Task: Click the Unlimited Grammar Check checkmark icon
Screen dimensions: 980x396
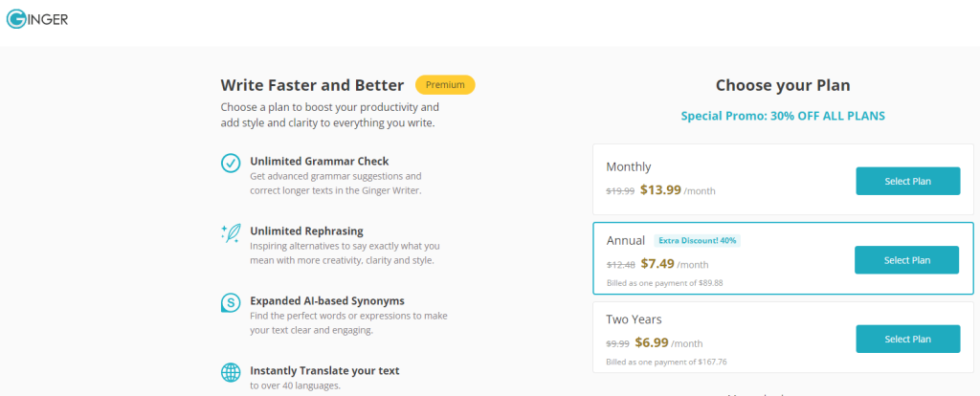Action: [x=231, y=164]
